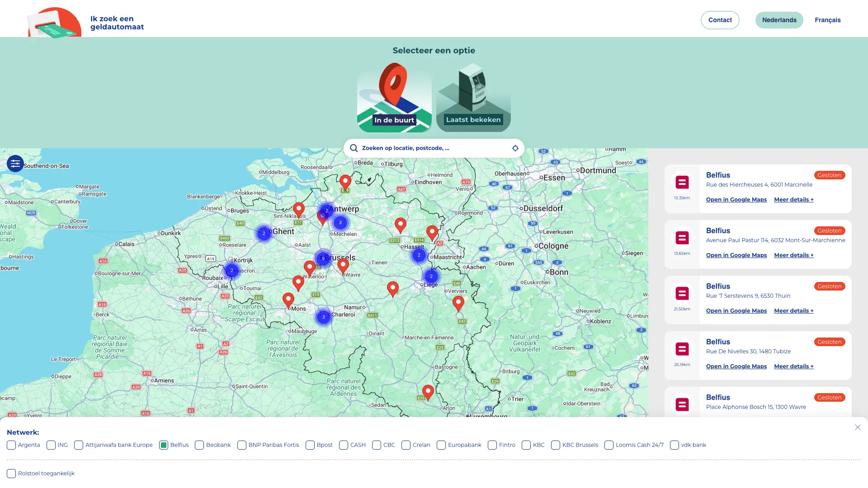Click the search magnifier icon
Screen dimensions: 868x488
pyautogui.click(x=354, y=148)
